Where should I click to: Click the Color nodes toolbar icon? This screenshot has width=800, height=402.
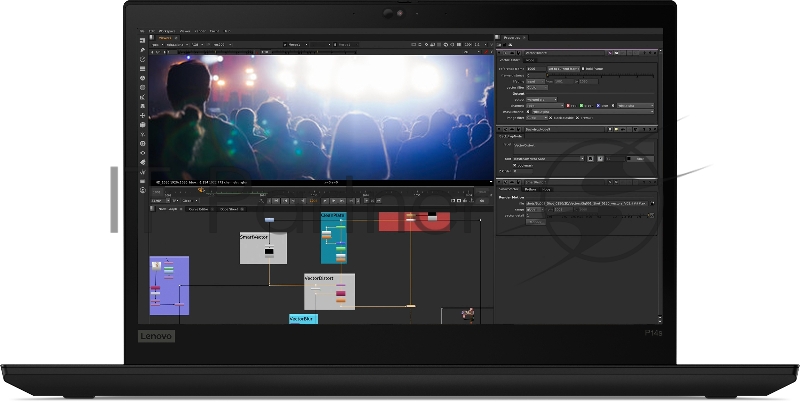(143, 77)
